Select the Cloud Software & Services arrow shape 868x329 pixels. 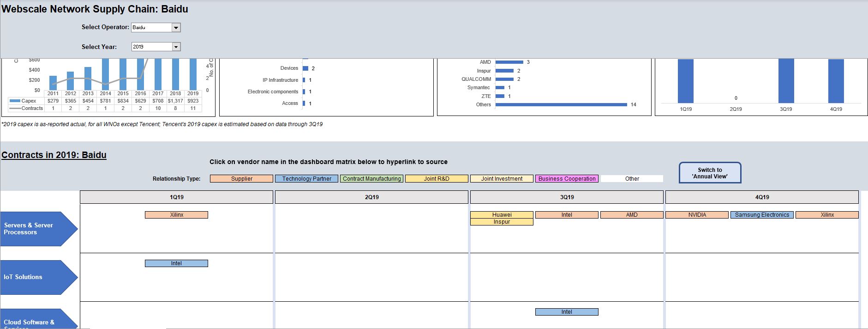[x=37, y=320]
